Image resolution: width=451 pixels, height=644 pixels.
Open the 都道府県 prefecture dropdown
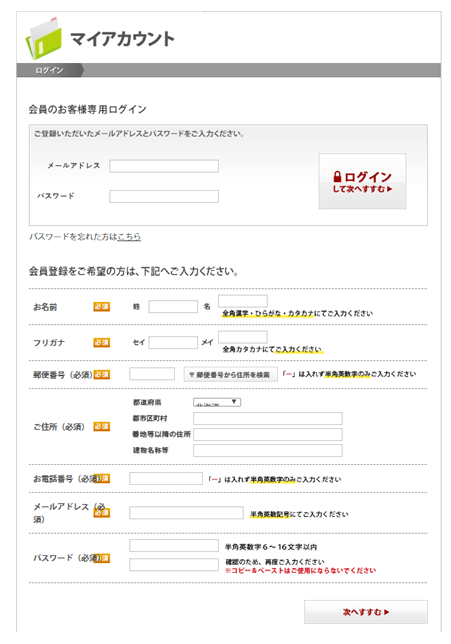[x=217, y=402]
